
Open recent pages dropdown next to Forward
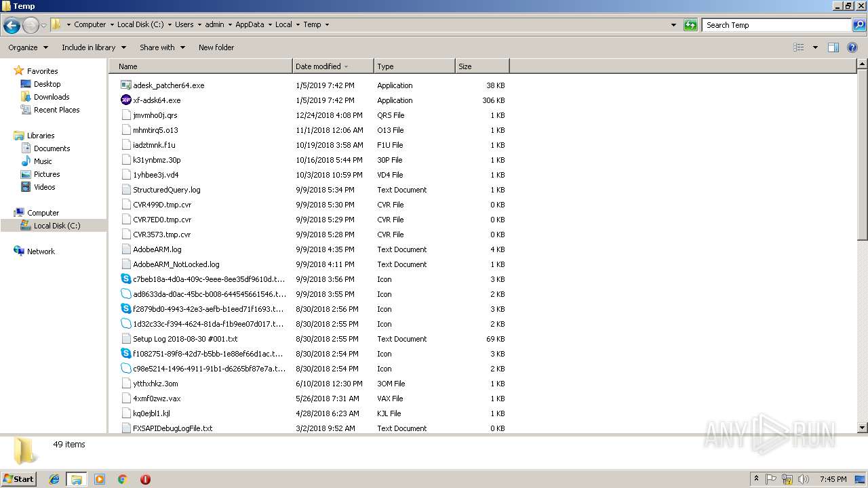44,26
